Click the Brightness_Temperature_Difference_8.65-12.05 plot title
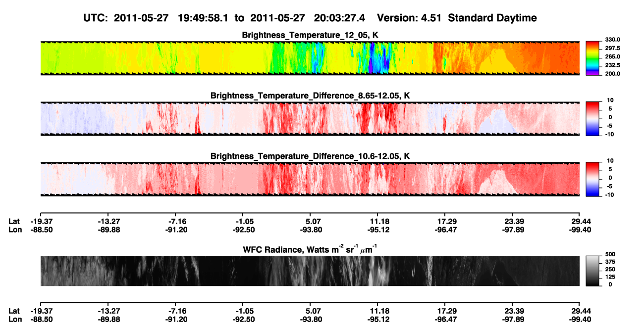 pos(310,95)
